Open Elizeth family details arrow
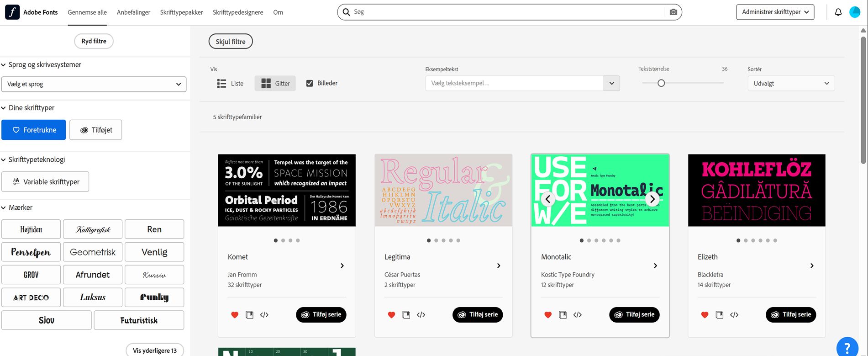The image size is (868, 356). 812,266
